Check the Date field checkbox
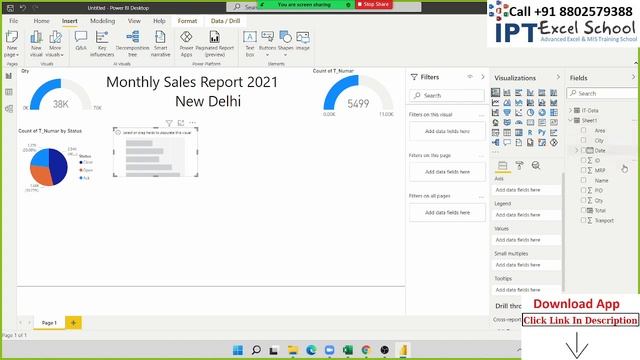Viewport: 640px width, 360px height. [584, 150]
